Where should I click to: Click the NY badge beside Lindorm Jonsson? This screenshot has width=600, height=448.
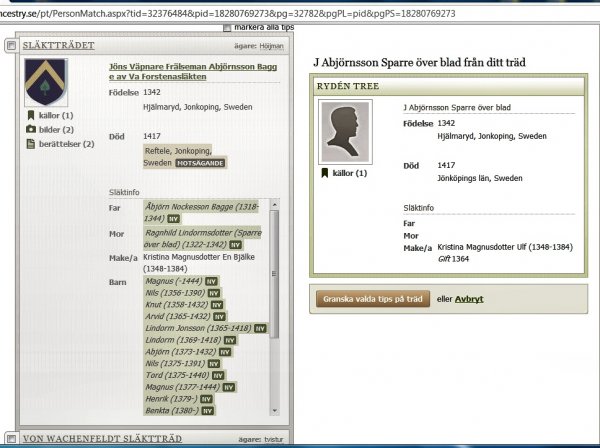(259, 328)
